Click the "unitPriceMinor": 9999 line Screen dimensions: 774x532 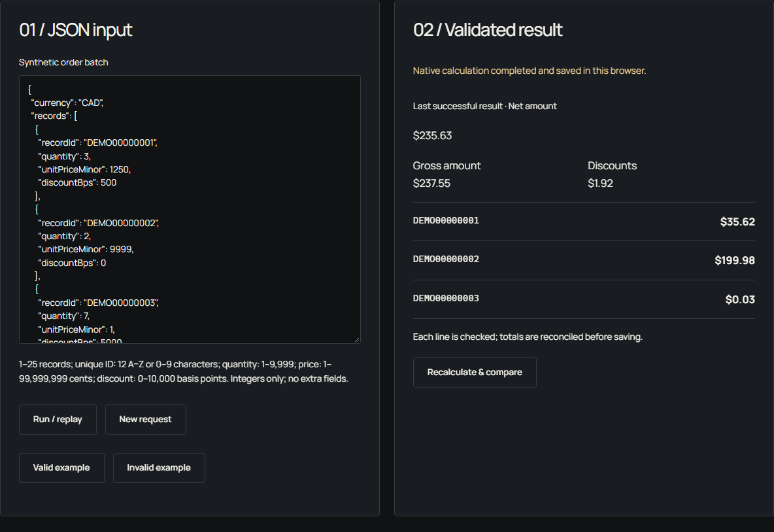pyautogui.click(x=86, y=249)
